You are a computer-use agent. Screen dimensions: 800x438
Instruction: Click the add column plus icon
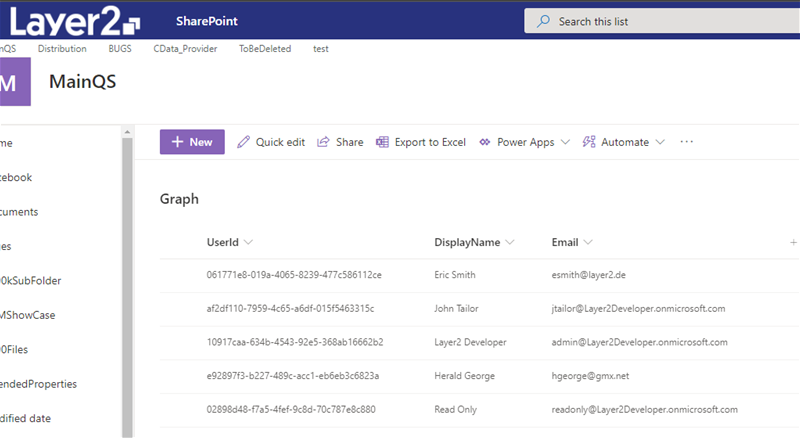click(793, 242)
